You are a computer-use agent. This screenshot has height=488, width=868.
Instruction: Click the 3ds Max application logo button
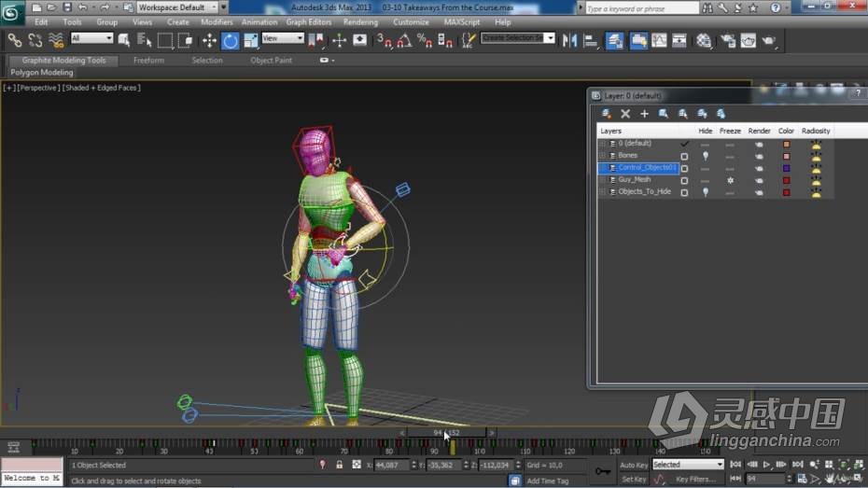click(11, 13)
